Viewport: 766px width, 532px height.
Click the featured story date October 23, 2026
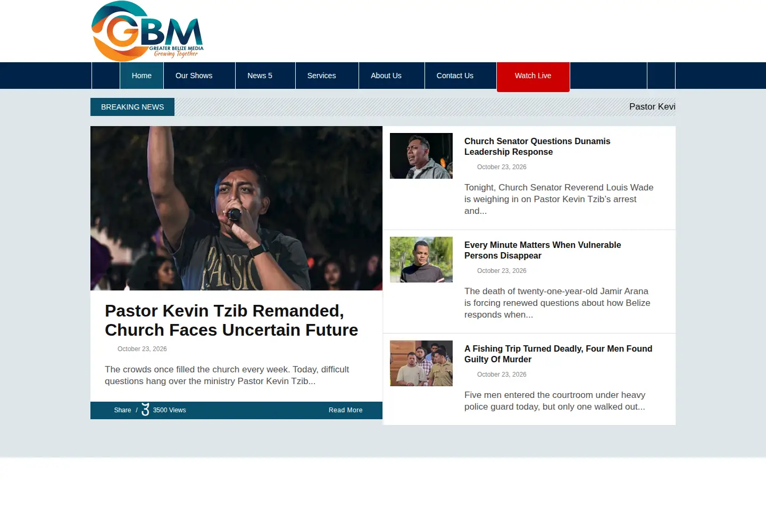(x=142, y=349)
